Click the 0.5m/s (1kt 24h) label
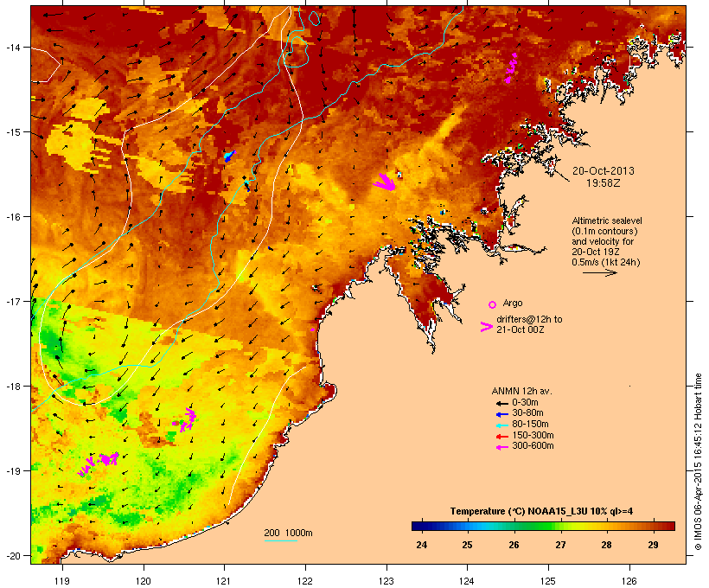Image resolution: width=709 pixels, height=588 pixels. click(606, 262)
